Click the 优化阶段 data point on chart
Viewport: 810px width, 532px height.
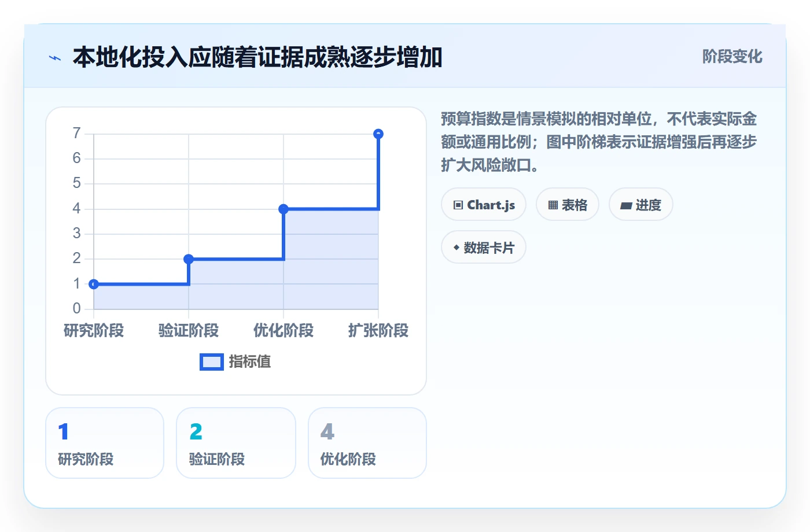tap(283, 209)
